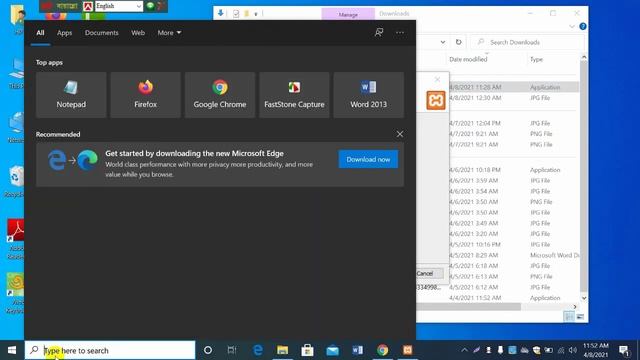Image resolution: width=640 pixels, height=360 pixels.
Task: Open File Explorer from the taskbar
Action: pos(282,350)
